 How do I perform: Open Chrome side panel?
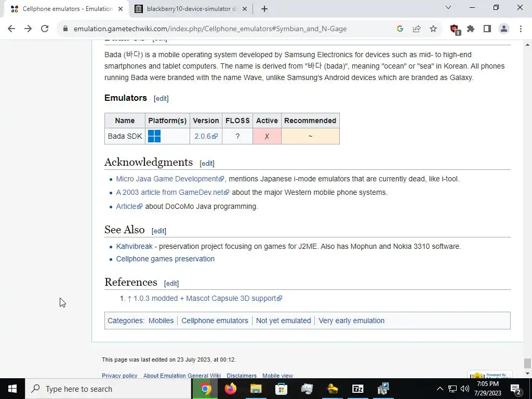pos(487,29)
